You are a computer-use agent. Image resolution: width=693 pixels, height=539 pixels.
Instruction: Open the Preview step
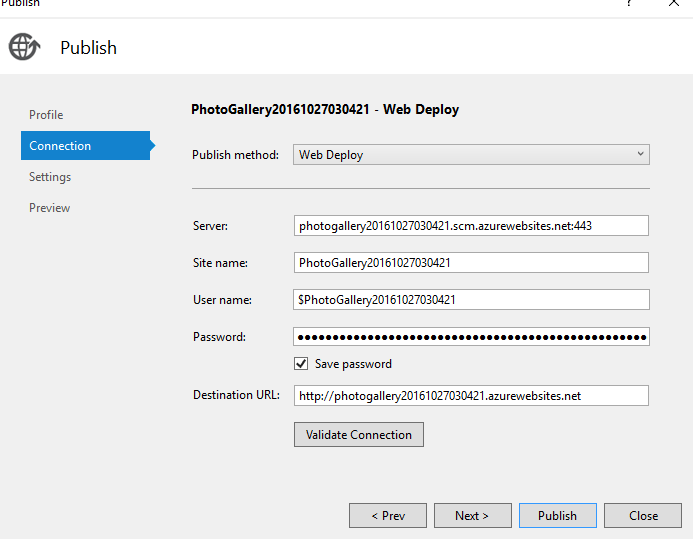[x=50, y=208]
